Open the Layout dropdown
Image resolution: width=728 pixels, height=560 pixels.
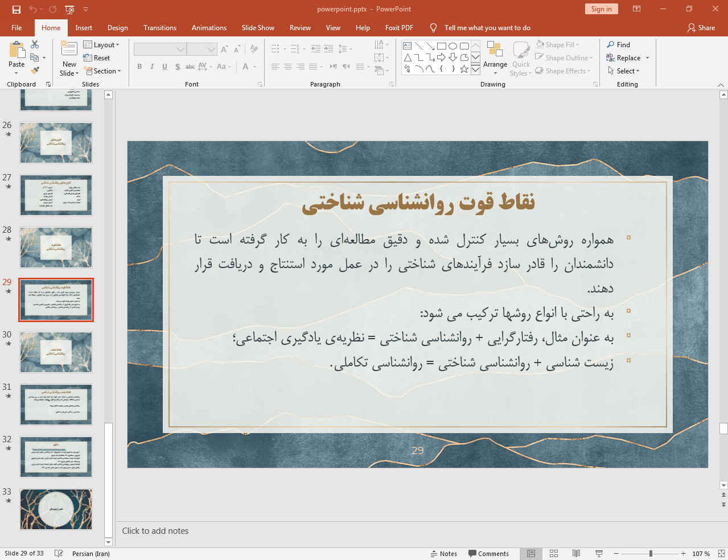(101, 45)
